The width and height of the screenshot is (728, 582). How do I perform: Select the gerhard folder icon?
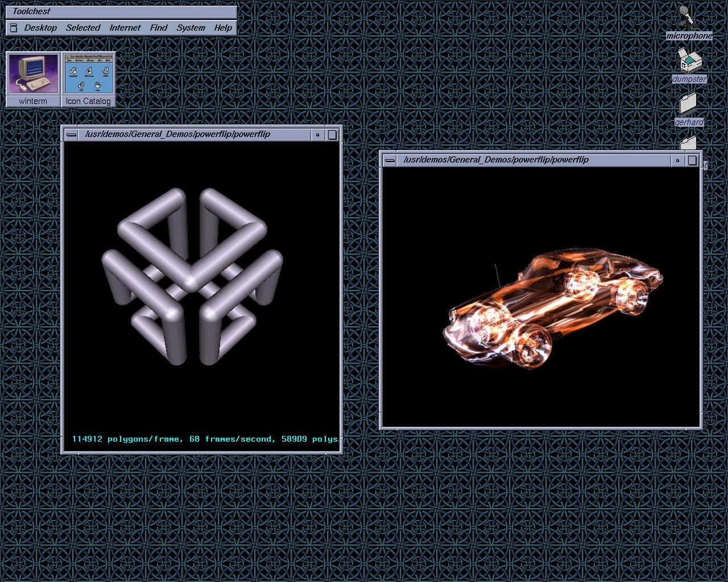(x=688, y=105)
